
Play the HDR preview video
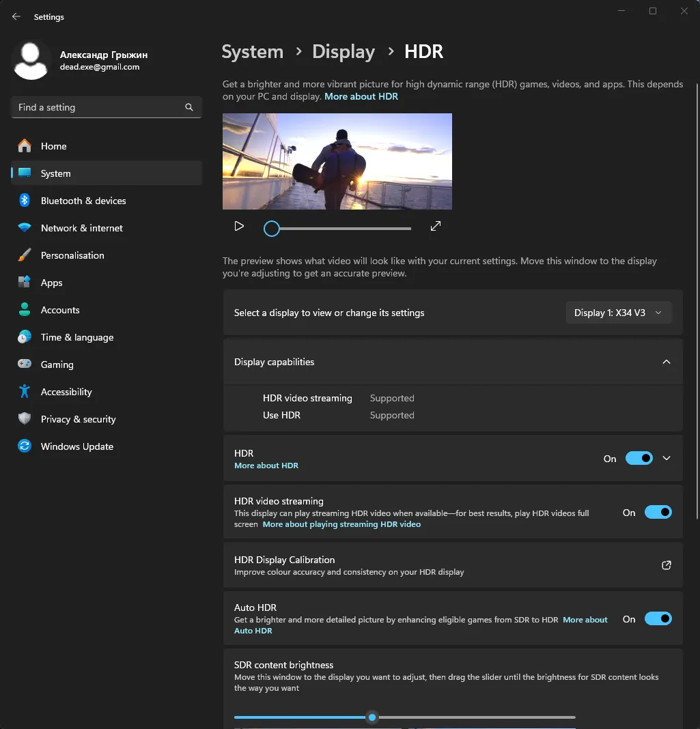coord(239,226)
